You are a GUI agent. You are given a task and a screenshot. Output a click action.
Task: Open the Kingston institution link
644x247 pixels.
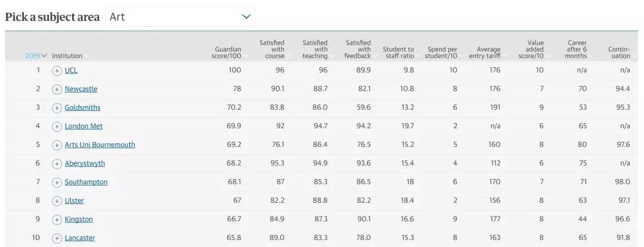[79, 220]
